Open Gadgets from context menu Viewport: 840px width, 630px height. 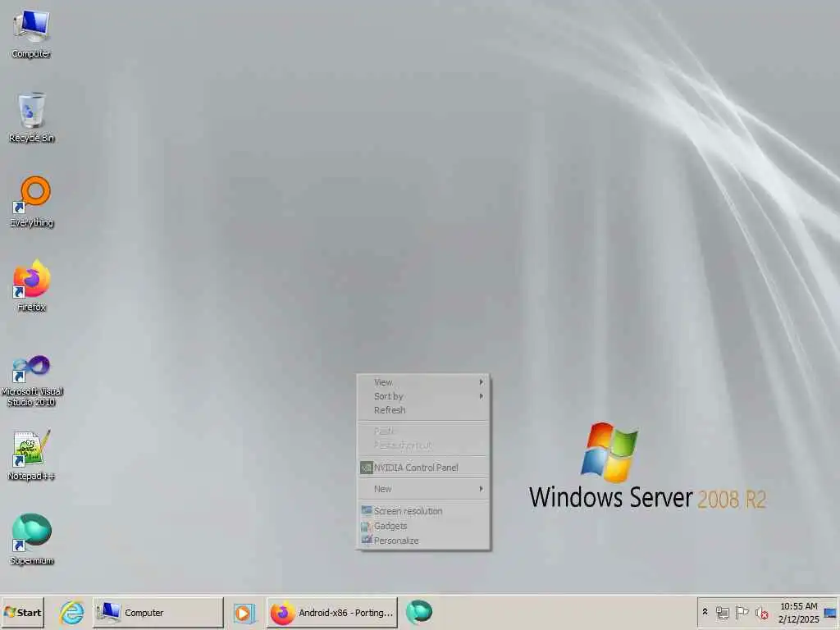(x=423, y=526)
